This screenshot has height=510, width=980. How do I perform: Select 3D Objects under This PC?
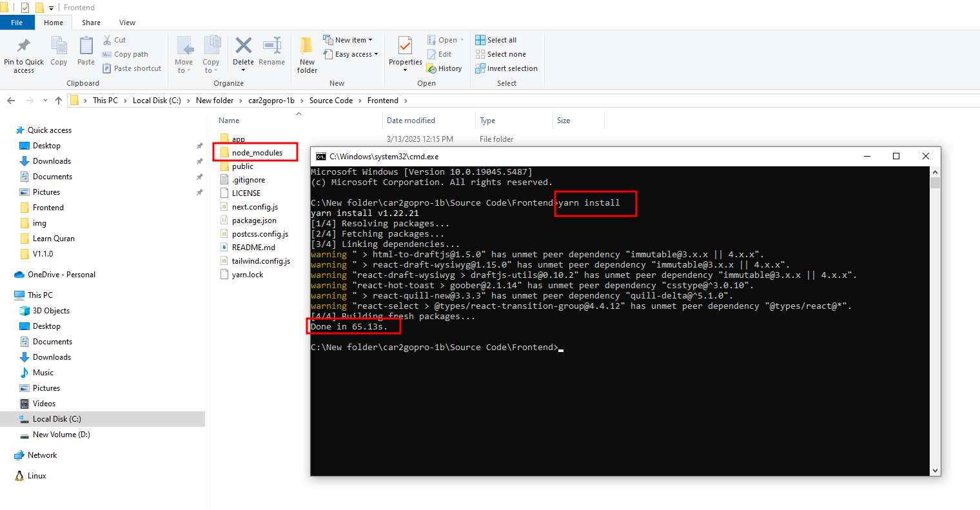(x=51, y=311)
